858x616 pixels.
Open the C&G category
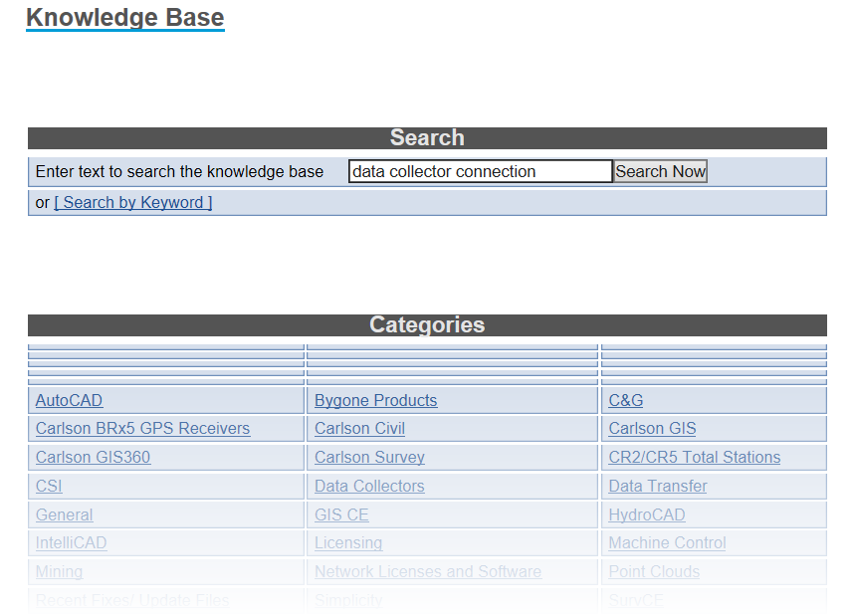[626, 400]
